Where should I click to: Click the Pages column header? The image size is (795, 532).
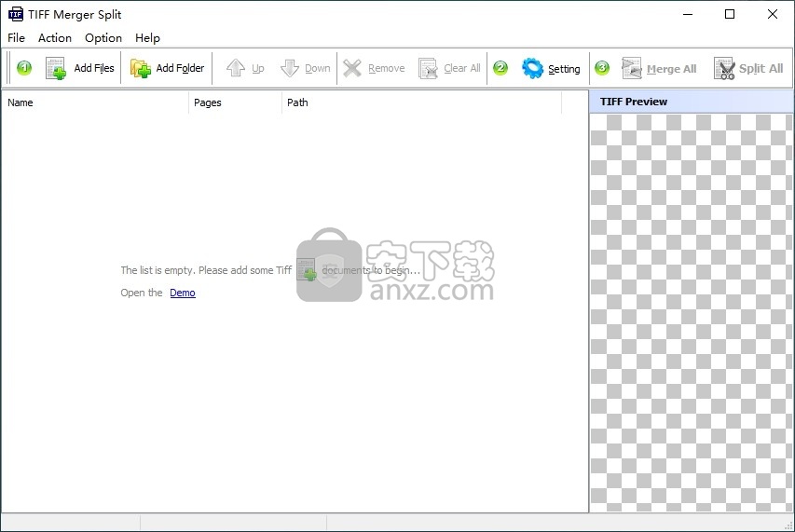[234, 102]
